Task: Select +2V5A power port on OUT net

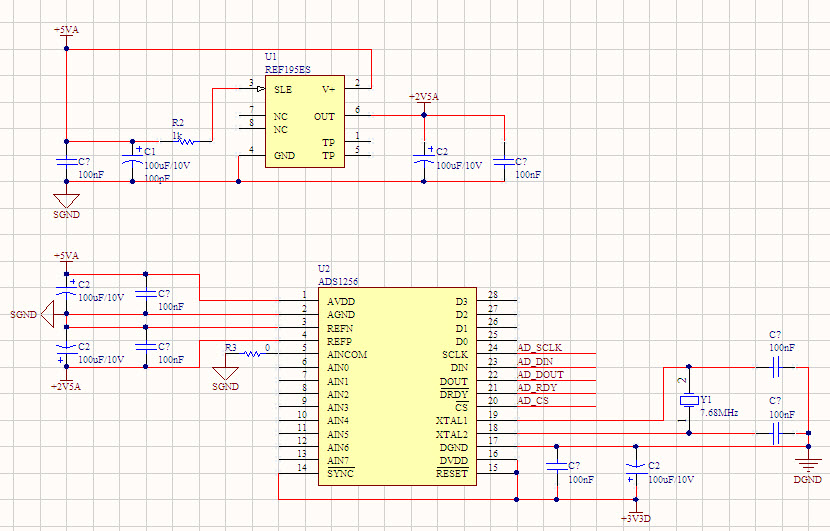Action: (x=424, y=101)
